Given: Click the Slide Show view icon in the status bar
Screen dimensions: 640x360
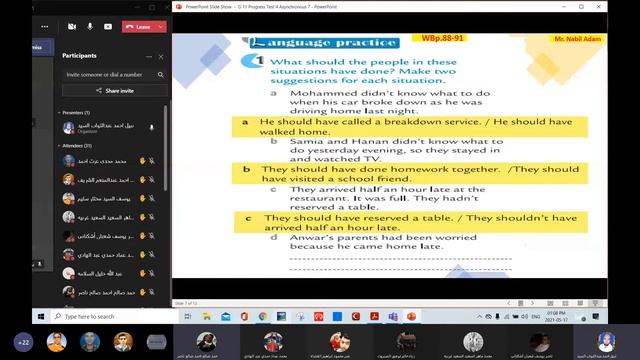Looking at the screenshot, I should [595, 303].
